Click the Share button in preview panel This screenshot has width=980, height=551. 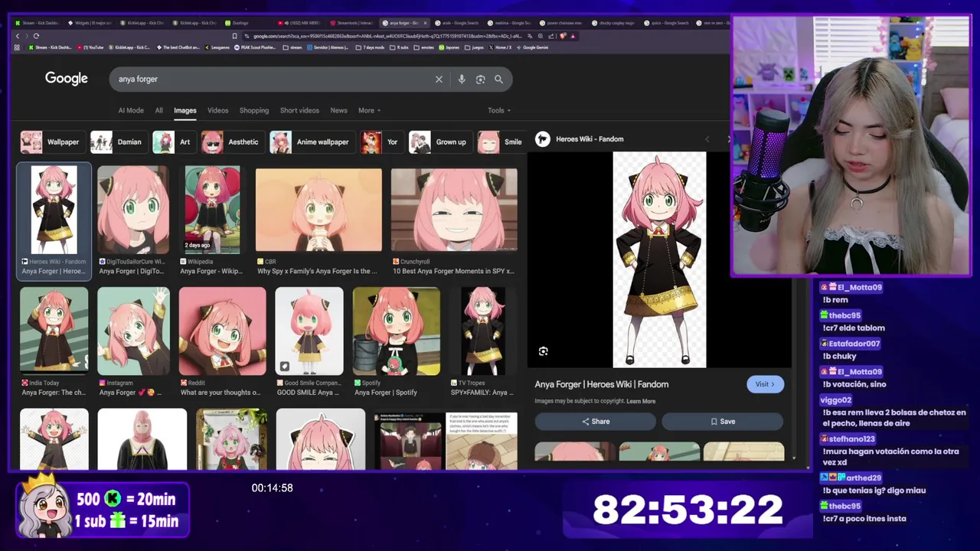[596, 421]
